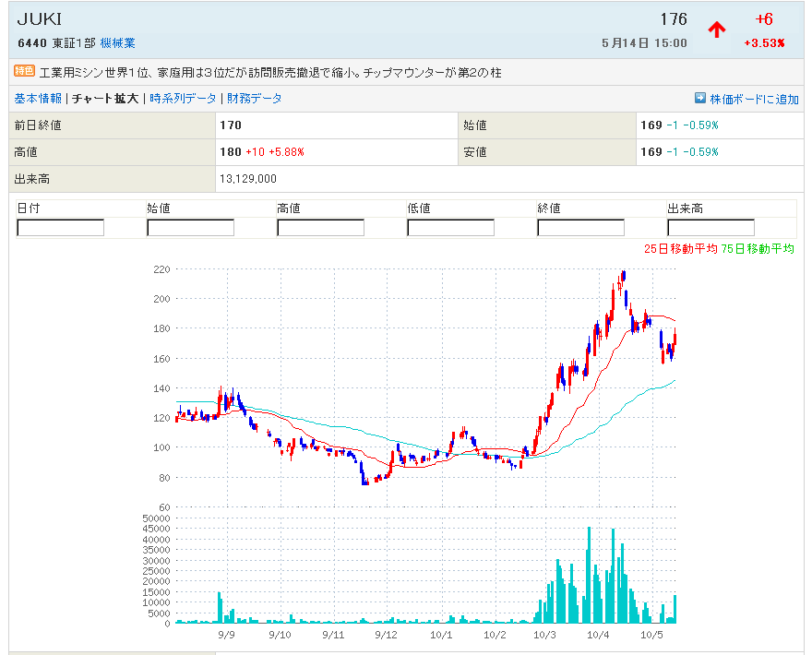Image resolution: width=812 pixels, height=655 pixels.
Task: Switch to the 時系列データ tab
Action: coord(183,99)
